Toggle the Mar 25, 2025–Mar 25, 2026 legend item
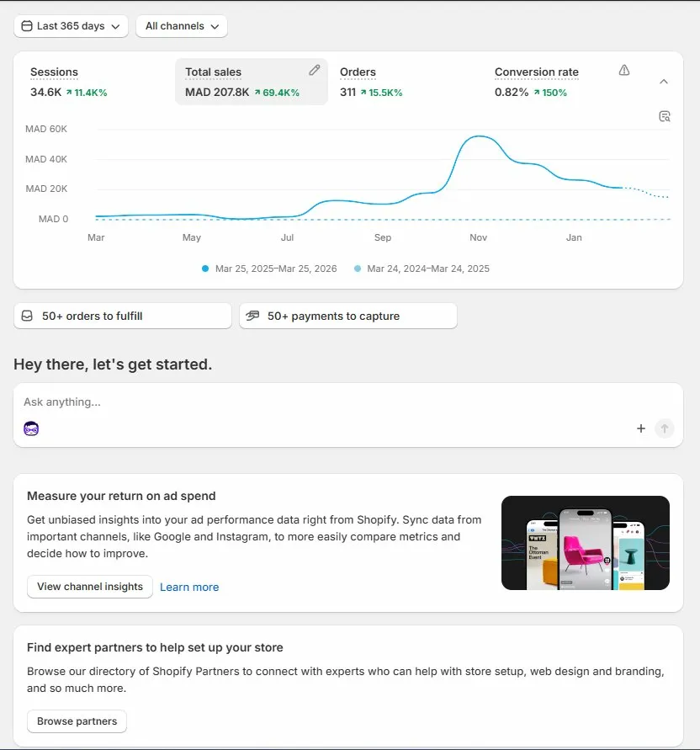Image resolution: width=700 pixels, height=750 pixels. point(269,269)
